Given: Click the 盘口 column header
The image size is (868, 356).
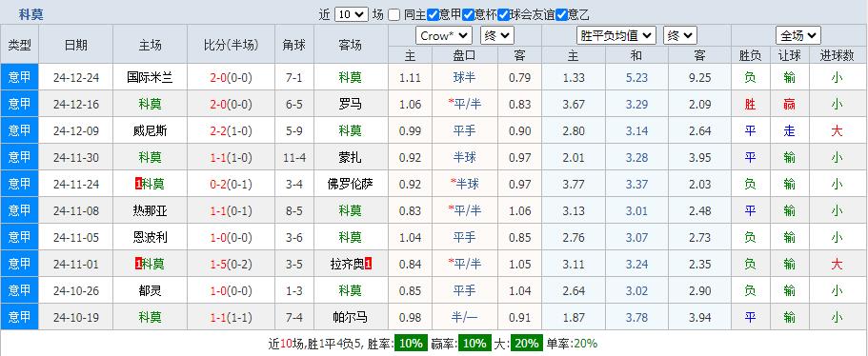Looking at the screenshot, I should (x=464, y=55).
